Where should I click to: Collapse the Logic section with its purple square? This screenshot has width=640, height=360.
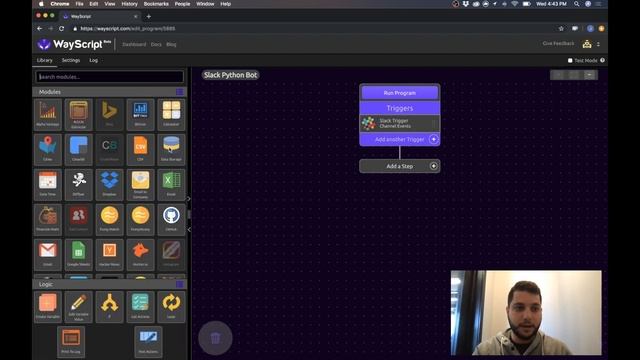click(x=180, y=284)
